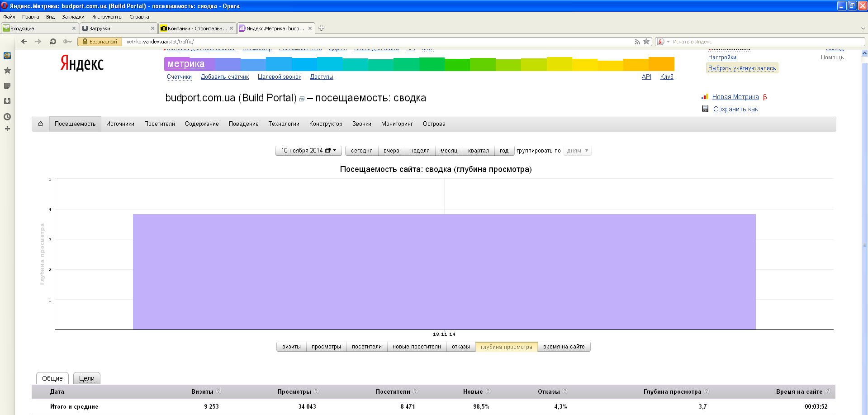The height and width of the screenshot is (415, 868).
Task: Set period to неделя
Action: tap(420, 151)
